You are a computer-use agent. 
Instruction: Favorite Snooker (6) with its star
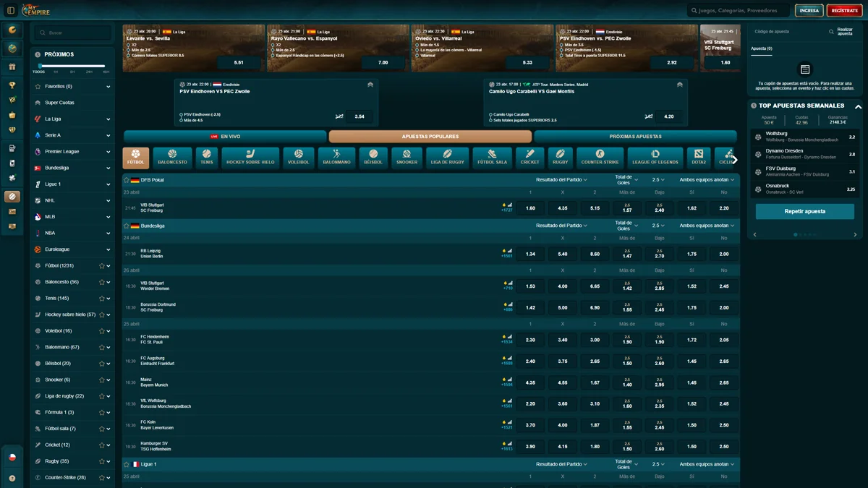[102, 380]
